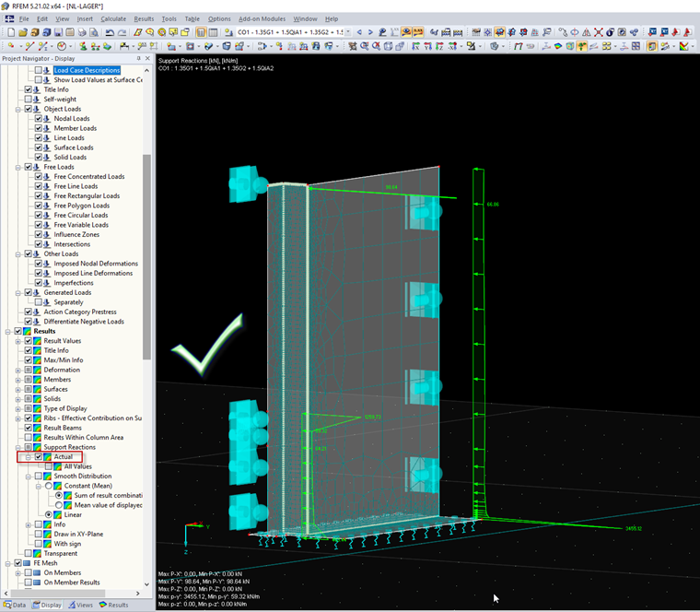
Task: Check the Draw in XY-Plane checkbox
Action: pyautogui.click(x=39, y=534)
